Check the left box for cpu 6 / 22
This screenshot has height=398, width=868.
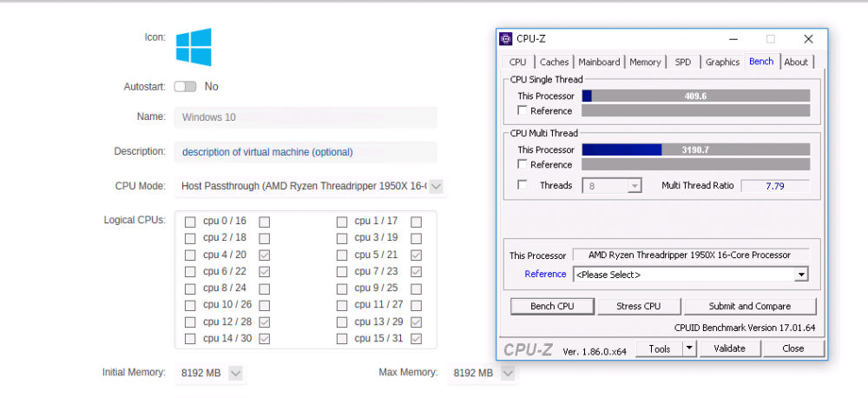pyautogui.click(x=190, y=272)
